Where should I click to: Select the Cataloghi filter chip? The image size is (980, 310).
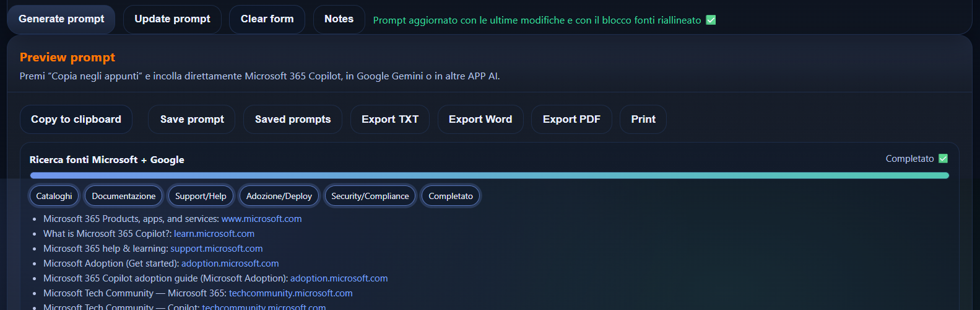(54, 196)
